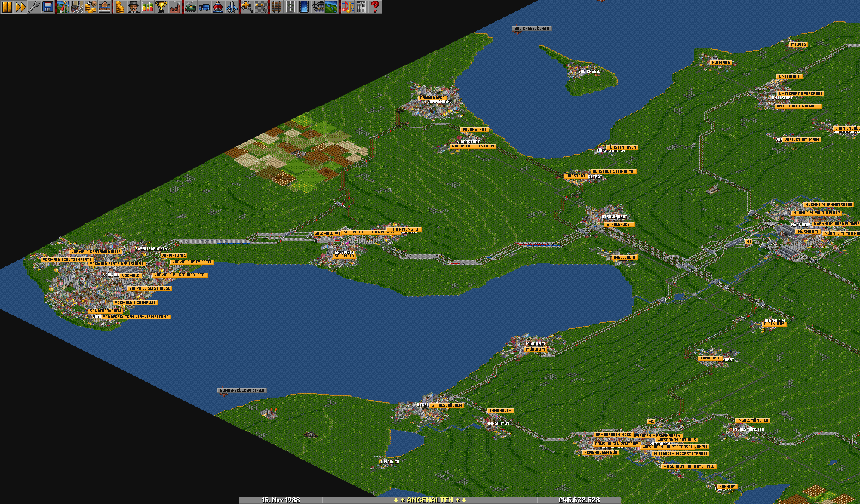
Task: Open the railway track construction tool
Action: click(x=276, y=7)
